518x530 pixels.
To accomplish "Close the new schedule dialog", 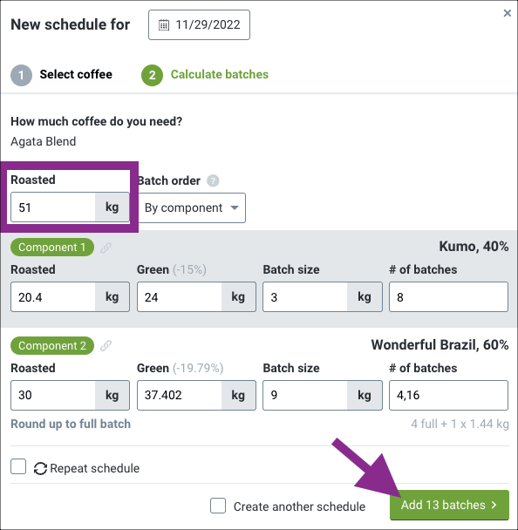I will (x=507, y=13).
